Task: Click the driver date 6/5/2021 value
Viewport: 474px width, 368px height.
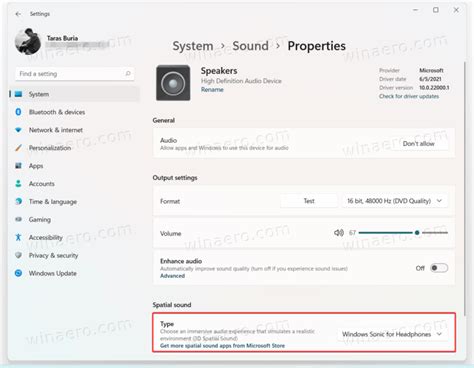Action: [x=430, y=79]
